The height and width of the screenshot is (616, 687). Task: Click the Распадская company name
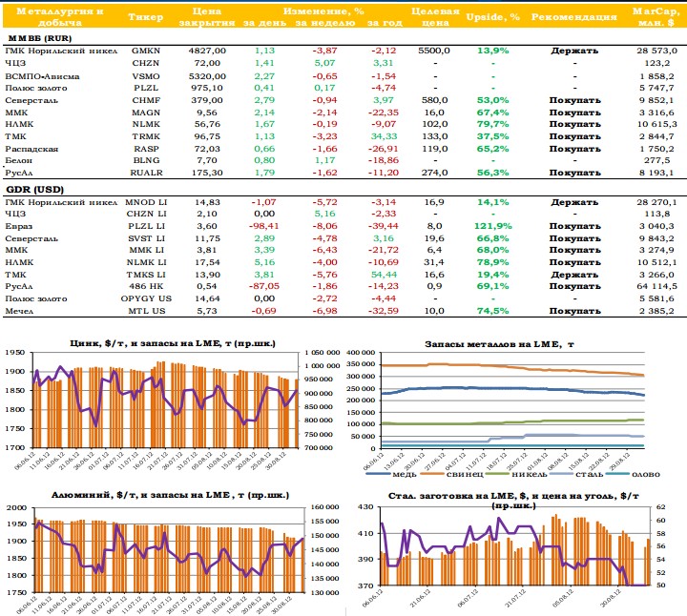[31, 150]
